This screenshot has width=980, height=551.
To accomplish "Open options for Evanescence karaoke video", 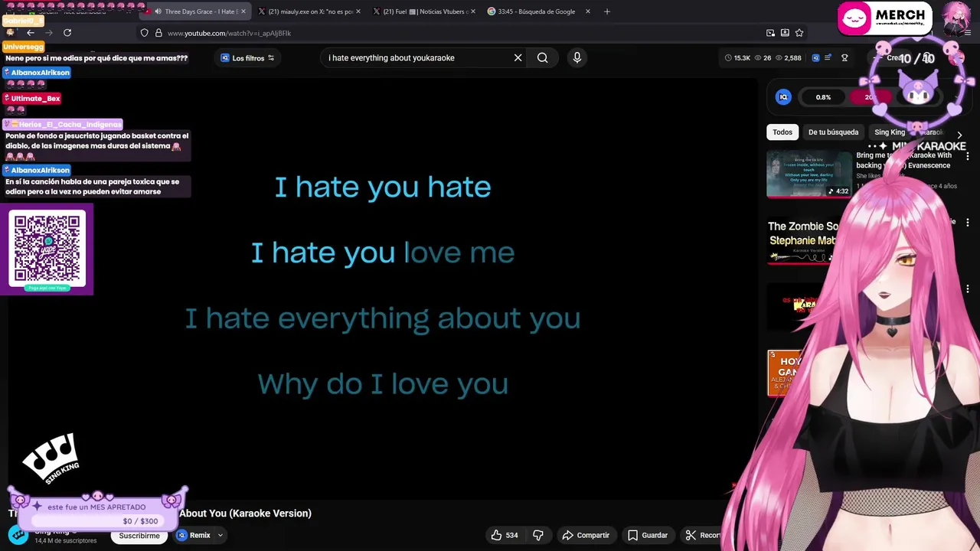I will pos(968,156).
